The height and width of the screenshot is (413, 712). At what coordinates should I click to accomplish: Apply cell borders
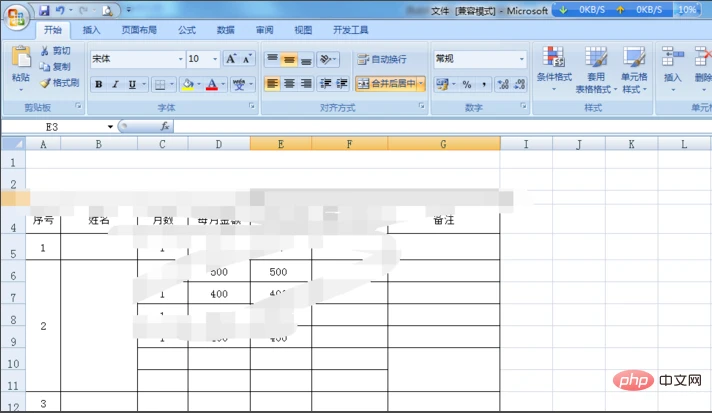(x=160, y=84)
